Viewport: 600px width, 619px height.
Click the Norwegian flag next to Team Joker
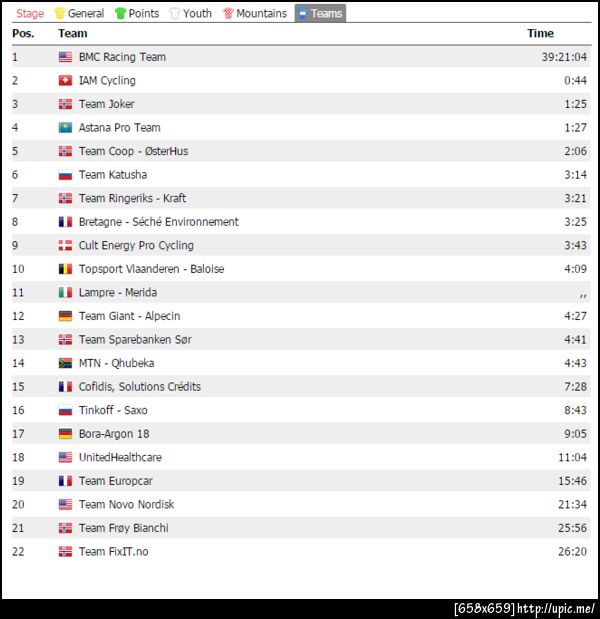[66, 104]
